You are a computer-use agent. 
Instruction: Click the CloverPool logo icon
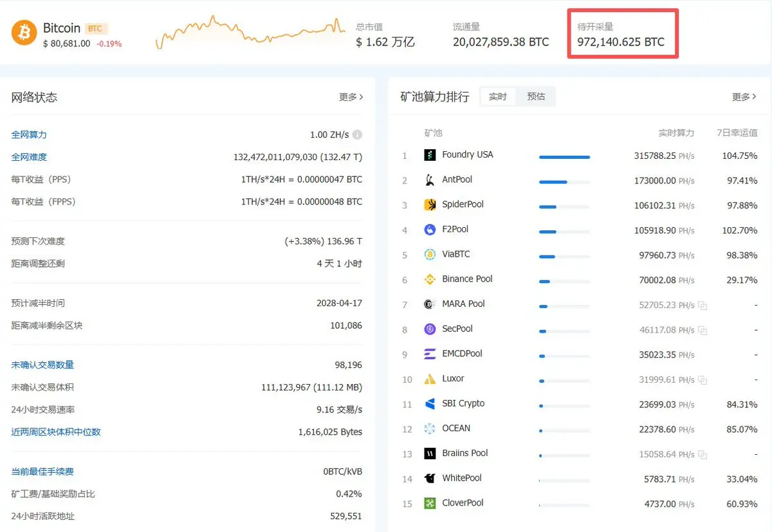tap(430, 503)
